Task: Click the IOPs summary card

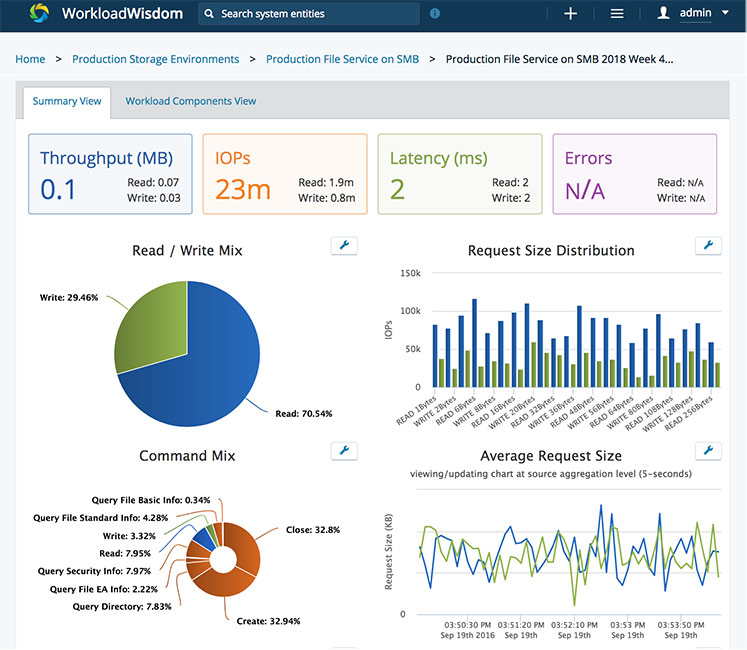Action: click(x=284, y=174)
